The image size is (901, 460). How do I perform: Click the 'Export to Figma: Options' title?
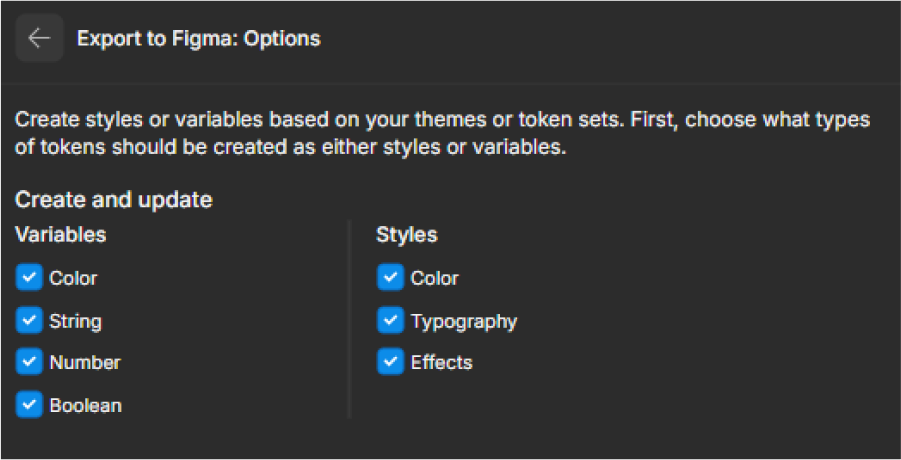(x=199, y=39)
